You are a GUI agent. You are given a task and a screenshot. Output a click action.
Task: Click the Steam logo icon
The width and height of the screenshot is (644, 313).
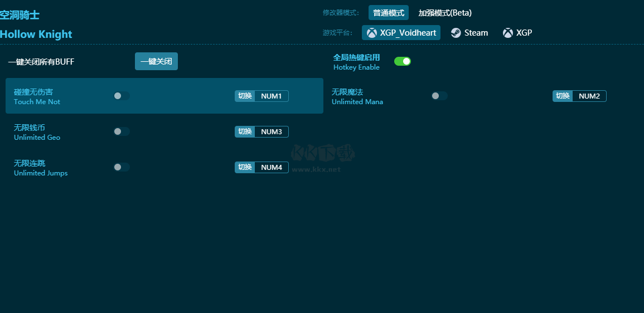tap(456, 33)
